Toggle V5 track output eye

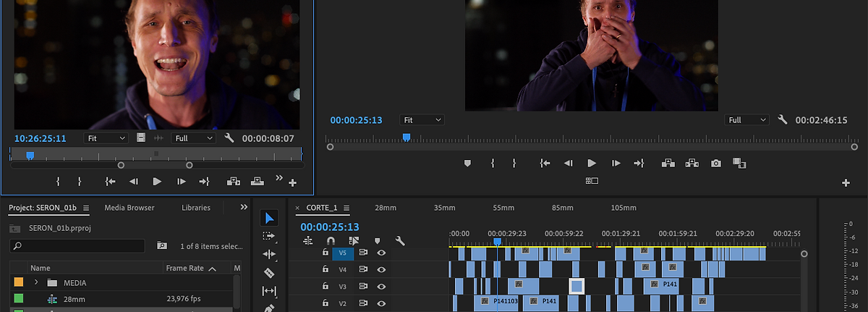[x=381, y=253]
